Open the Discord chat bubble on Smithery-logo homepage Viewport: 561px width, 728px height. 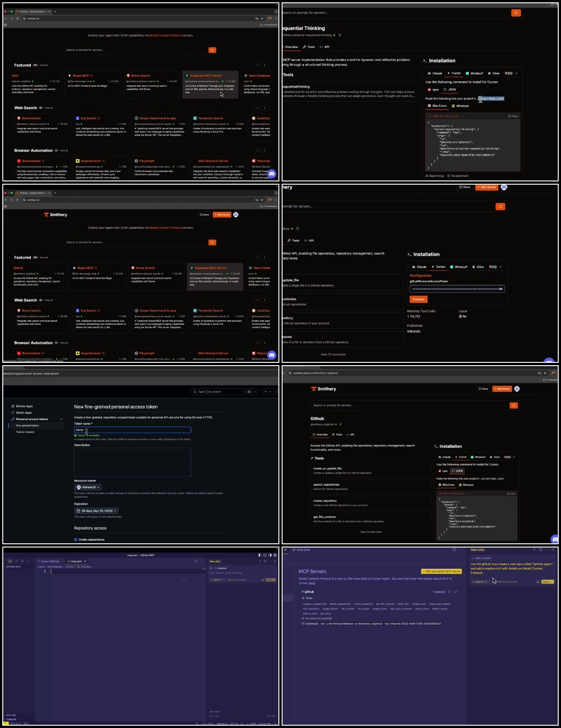click(272, 355)
